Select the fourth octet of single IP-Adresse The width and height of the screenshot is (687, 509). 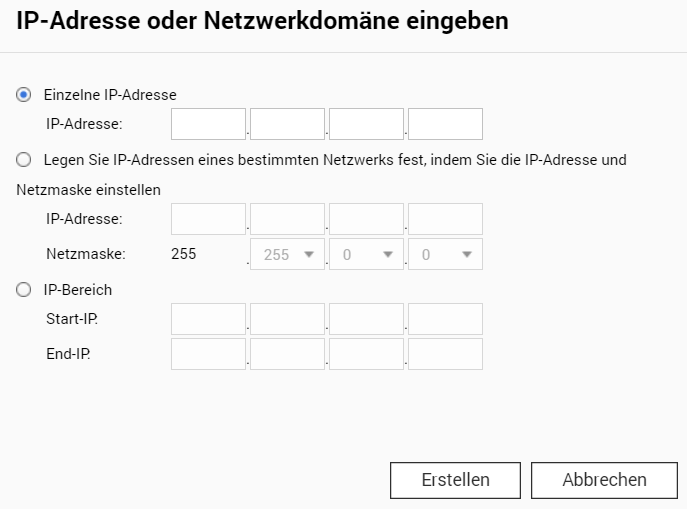point(445,124)
